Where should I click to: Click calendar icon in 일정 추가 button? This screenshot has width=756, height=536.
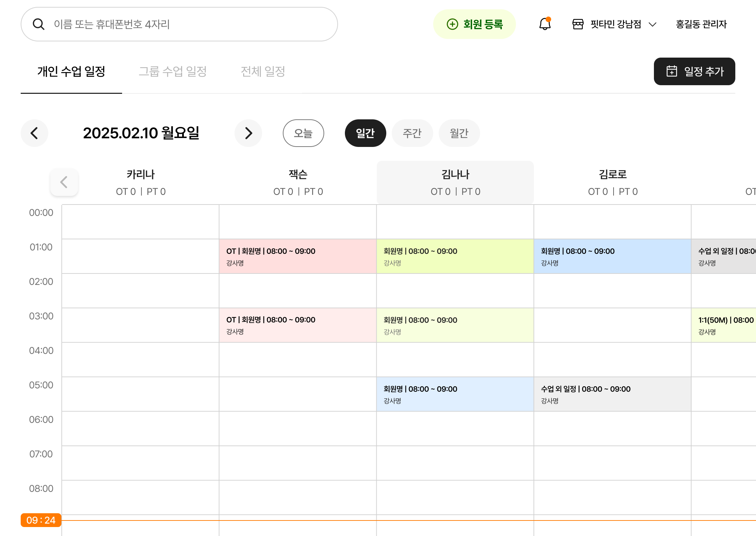coord(672,71)
